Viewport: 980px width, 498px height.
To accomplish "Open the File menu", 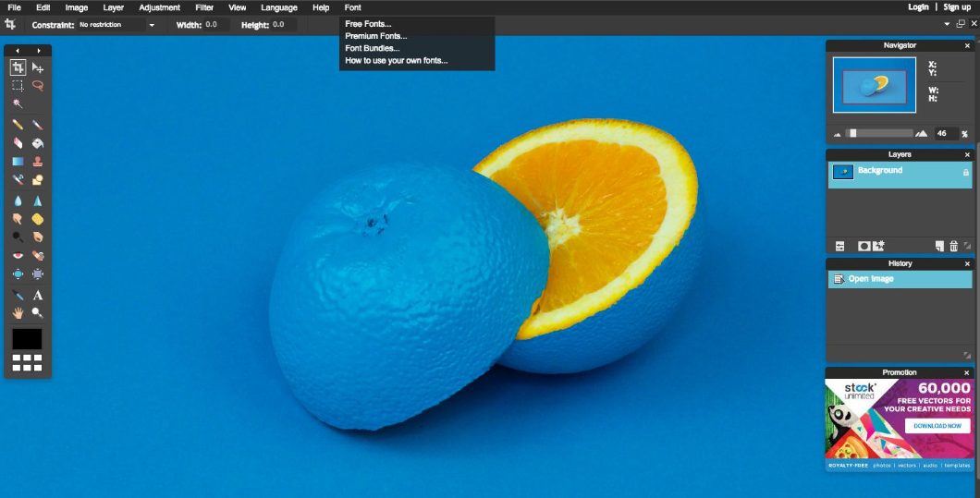I will (x=14, y=7).
